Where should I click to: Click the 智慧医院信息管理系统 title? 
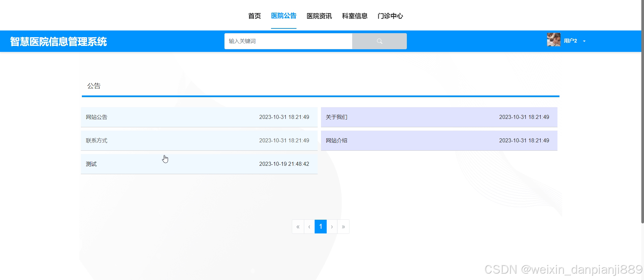[58, 42]
